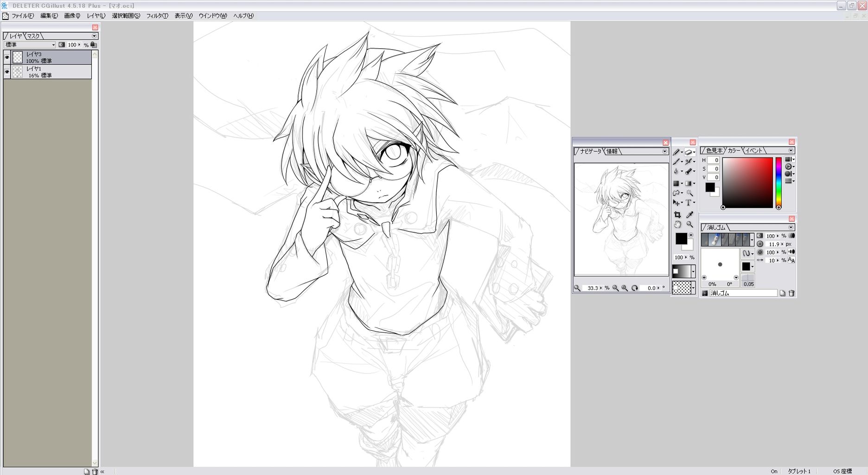Open the ヘルプ(H) menu
This screenshot has width=868, height=475.
(243, 16)
